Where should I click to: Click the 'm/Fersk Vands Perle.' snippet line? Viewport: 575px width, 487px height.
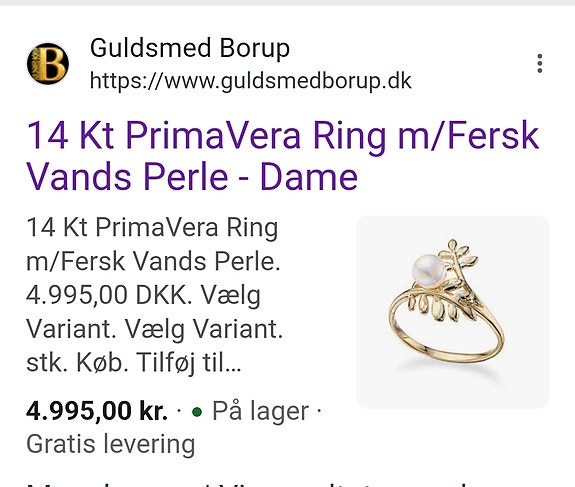[153, 261]
